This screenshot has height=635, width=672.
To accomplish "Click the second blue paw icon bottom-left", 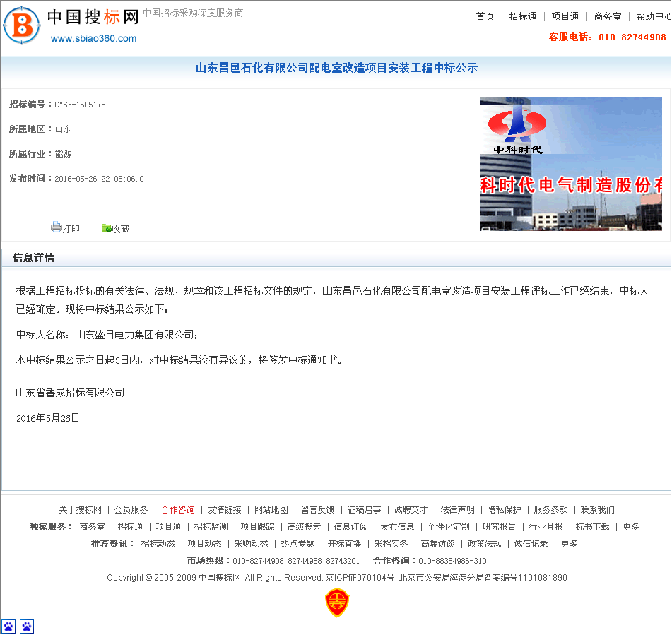I will click(26, 626).
